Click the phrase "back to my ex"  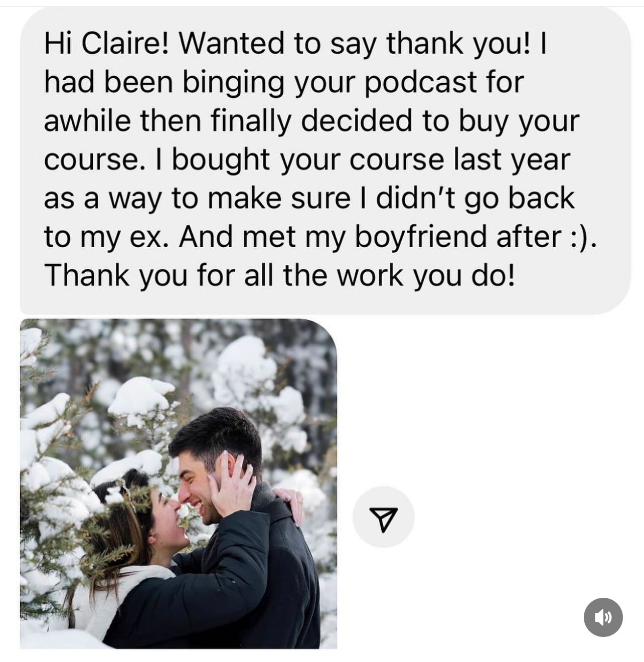click(x=309, y=217)
